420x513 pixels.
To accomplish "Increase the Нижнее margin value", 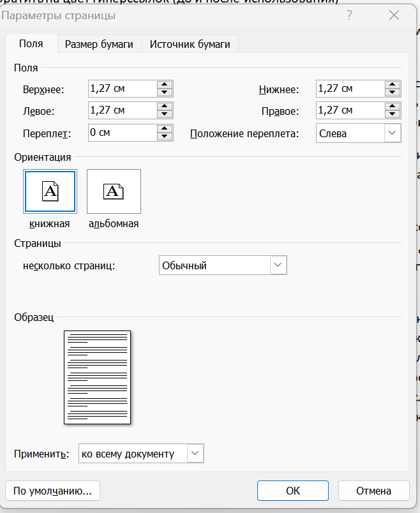I will 392,85.
